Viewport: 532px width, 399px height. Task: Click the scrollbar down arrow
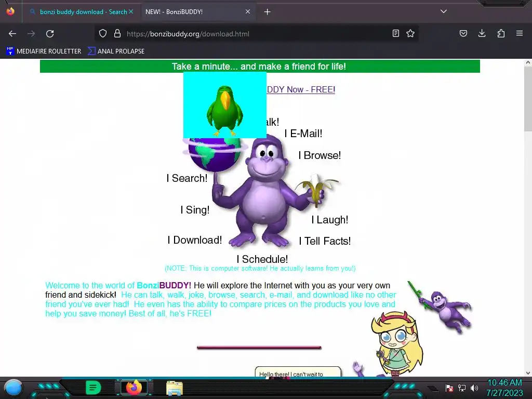[528, 373]
